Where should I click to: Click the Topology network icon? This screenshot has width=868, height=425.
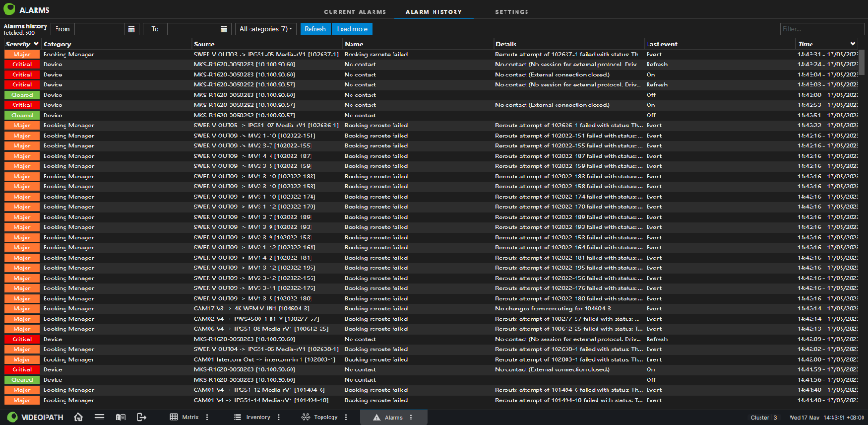tap(305, 417)
